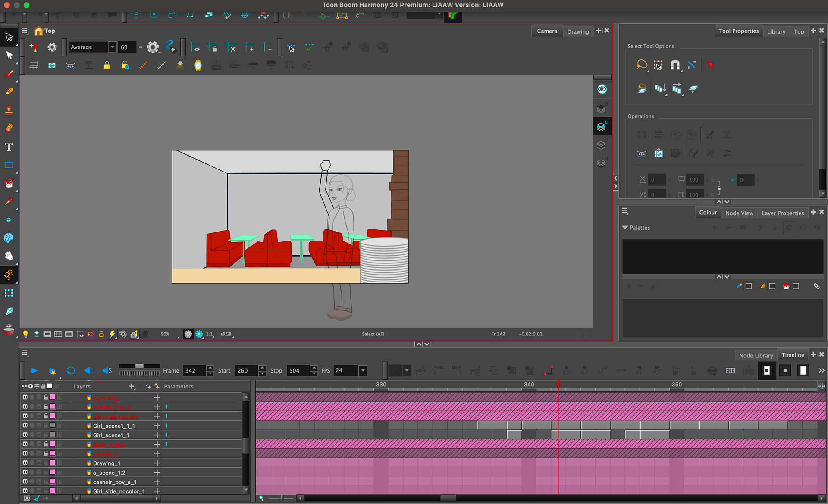Click the yellow padlock lock icon in Camera toolbar
828x504 pixels.
107,66
